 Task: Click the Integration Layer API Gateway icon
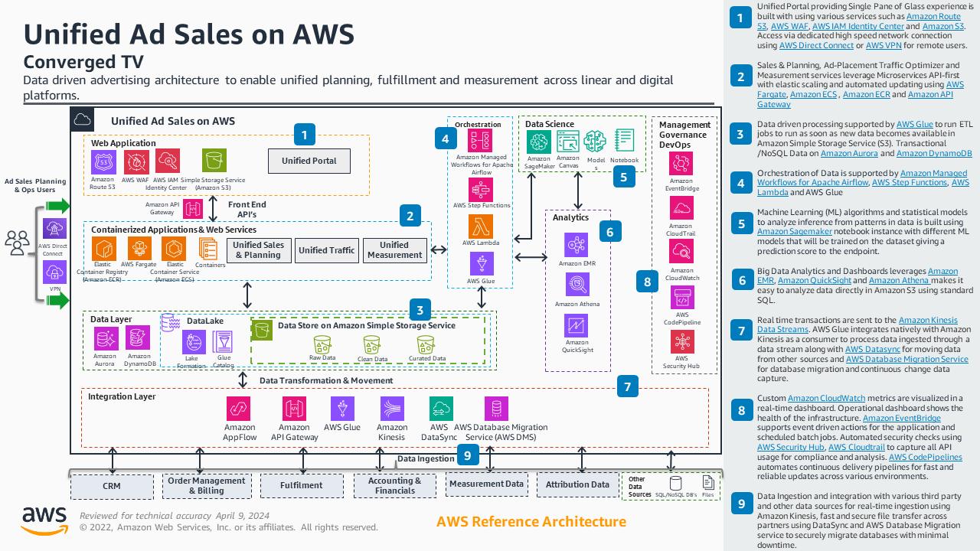294,409
